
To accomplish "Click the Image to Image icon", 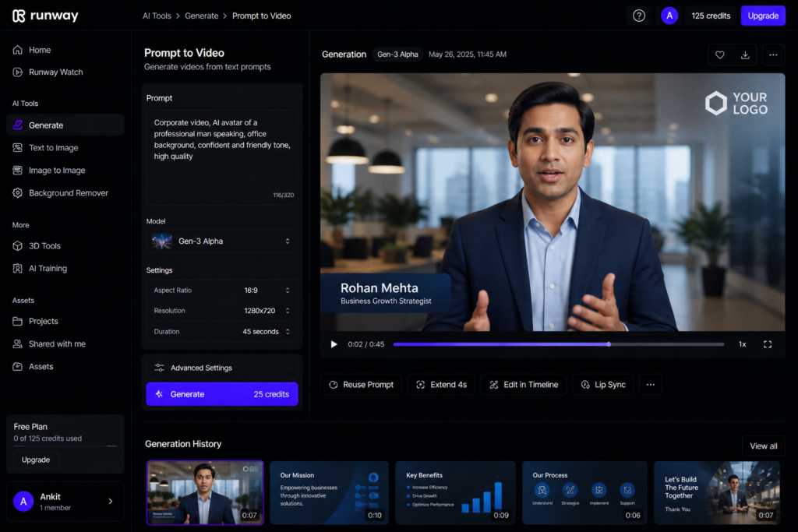I will (x=18, y=171).
